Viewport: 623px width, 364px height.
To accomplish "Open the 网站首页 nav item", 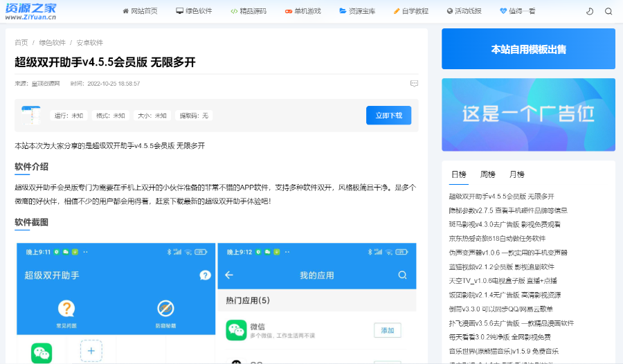I will pyautogui.click(x=141, y=11).
